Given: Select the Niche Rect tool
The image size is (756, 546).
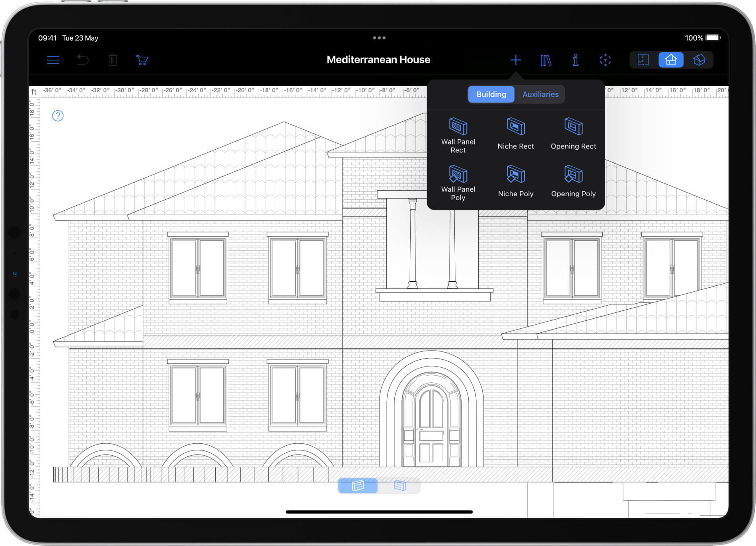Looking at the screenshot, I should (515, 133).
